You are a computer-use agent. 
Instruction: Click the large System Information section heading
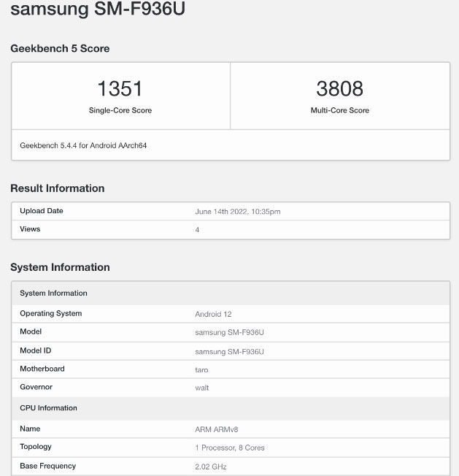click(60, 267)
